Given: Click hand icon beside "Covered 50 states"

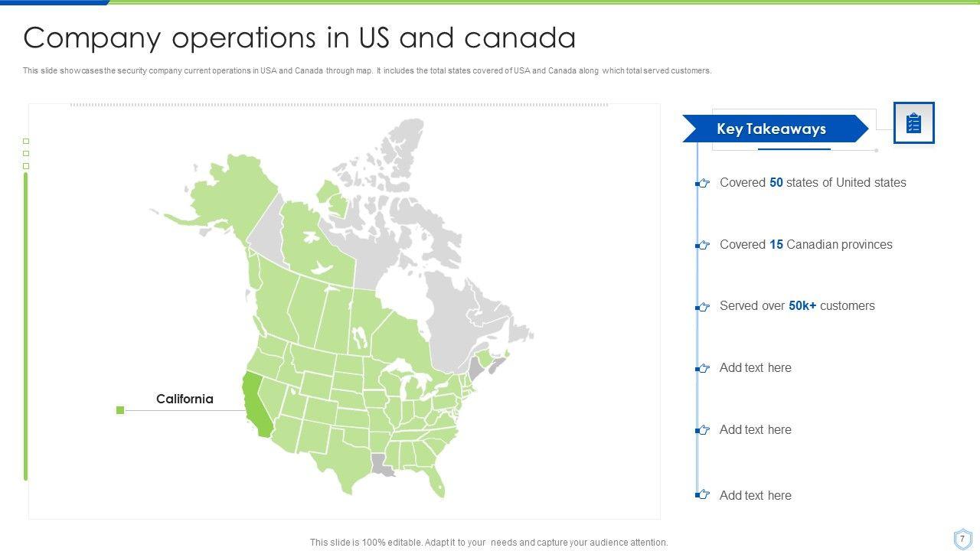Looking at the screenshot, I should (x=703, y=184).
